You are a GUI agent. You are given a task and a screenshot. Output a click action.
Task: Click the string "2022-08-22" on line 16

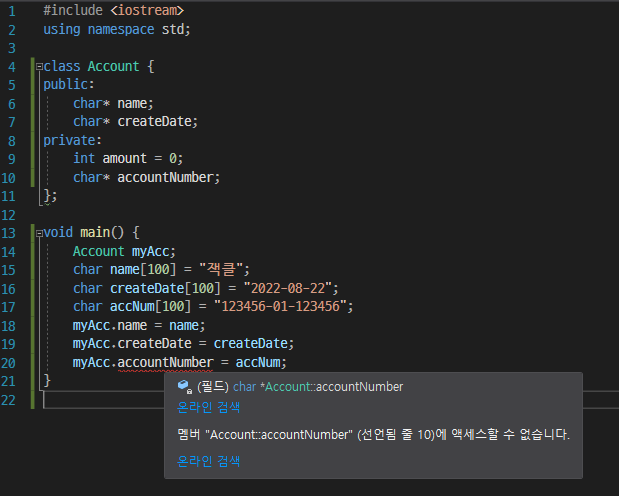click(x=287, y=288)
